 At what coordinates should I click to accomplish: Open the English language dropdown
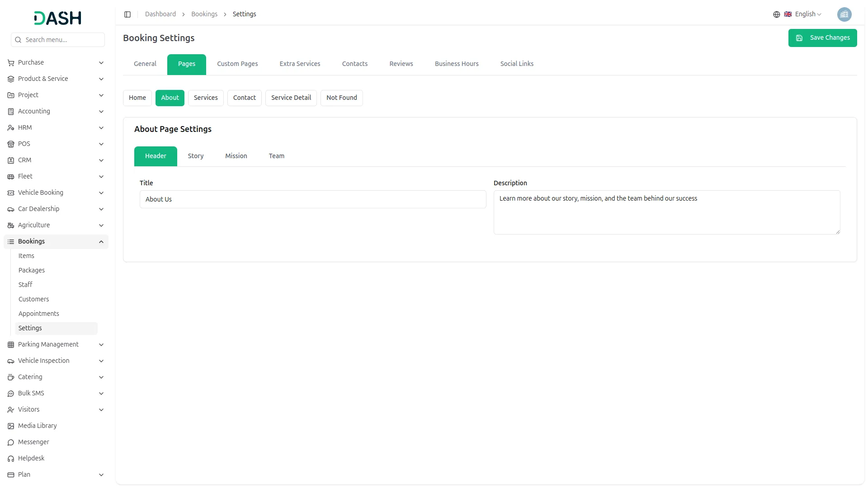point(807,14)
